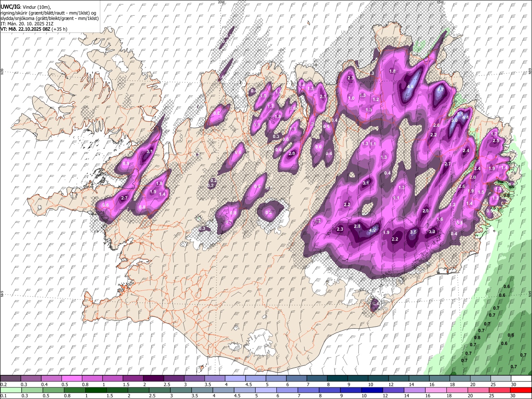Click the upper legend swatch between 12 and 14

click(398, 378)
